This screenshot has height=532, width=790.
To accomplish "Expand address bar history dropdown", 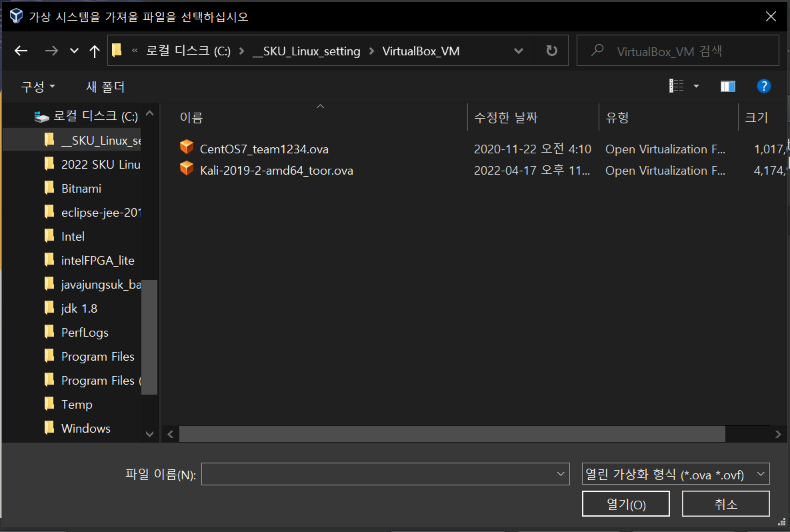I will point(519,51).
